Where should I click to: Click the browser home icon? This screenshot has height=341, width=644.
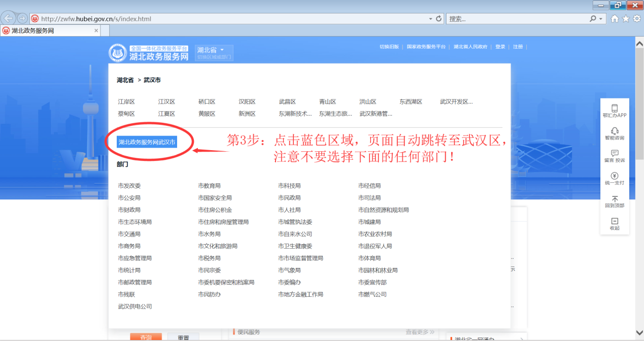click(x=615, y=19)
